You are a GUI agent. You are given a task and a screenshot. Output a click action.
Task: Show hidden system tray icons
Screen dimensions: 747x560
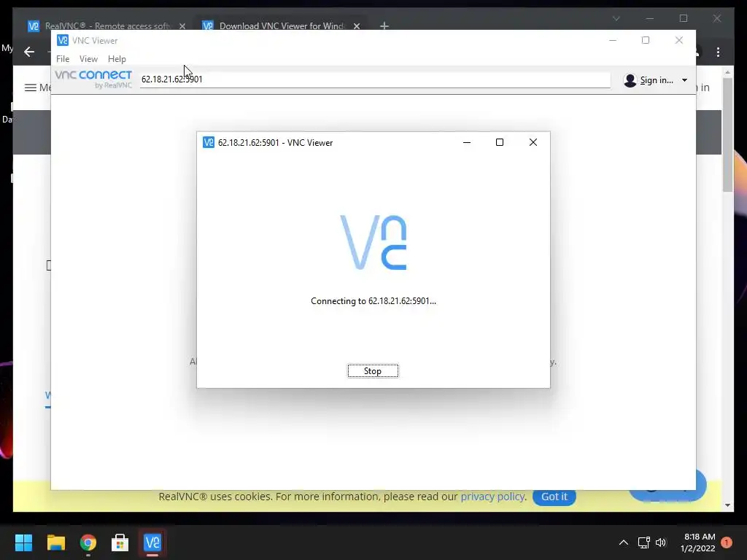[x=623, y=542]
